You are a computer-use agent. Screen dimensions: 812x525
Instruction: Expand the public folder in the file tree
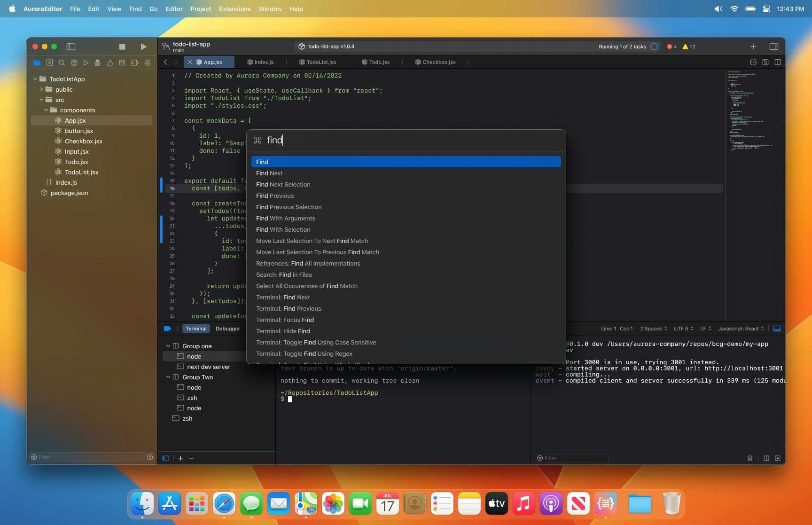pos(41,89)
